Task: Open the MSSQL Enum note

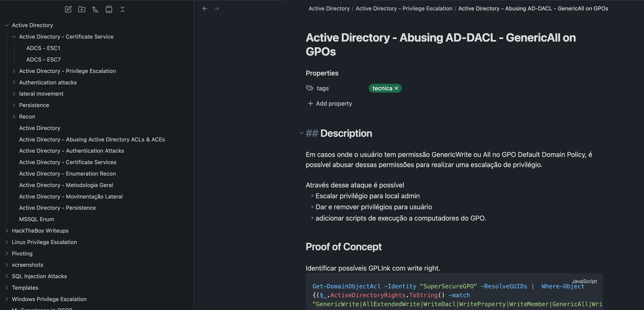Action: pyautogui.click(x=37, y=219)
